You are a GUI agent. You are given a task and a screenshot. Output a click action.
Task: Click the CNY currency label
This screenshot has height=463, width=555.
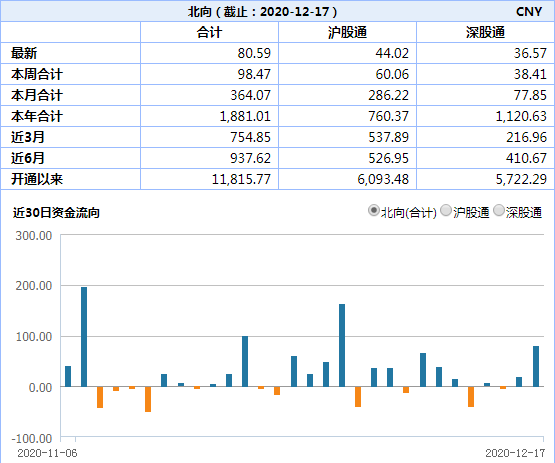529,12
